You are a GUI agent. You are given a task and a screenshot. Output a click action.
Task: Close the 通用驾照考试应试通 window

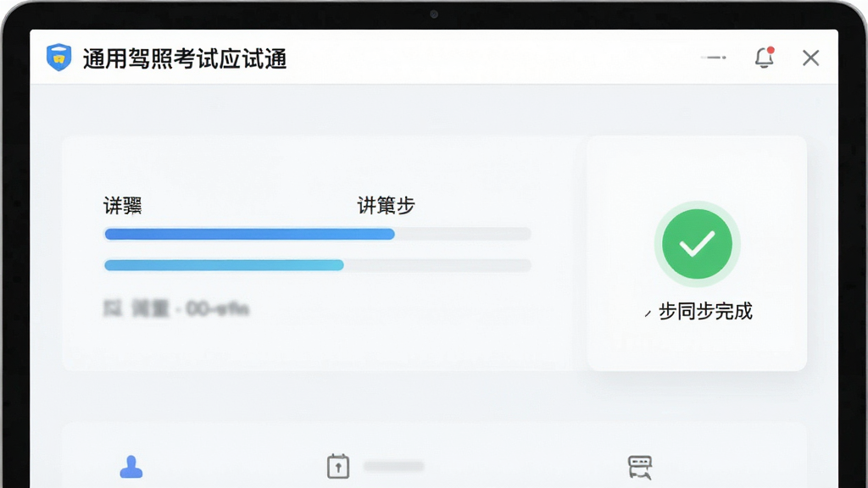811,58
